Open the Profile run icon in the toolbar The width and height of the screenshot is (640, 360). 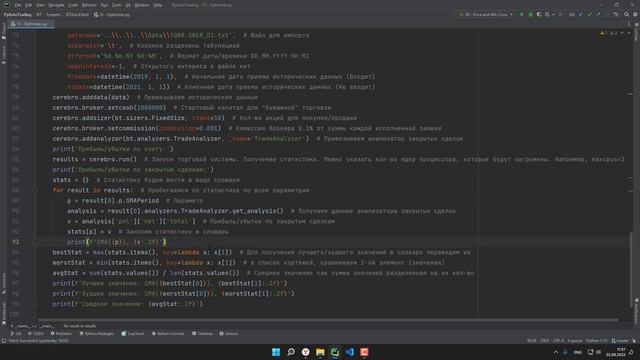(548, 14)
